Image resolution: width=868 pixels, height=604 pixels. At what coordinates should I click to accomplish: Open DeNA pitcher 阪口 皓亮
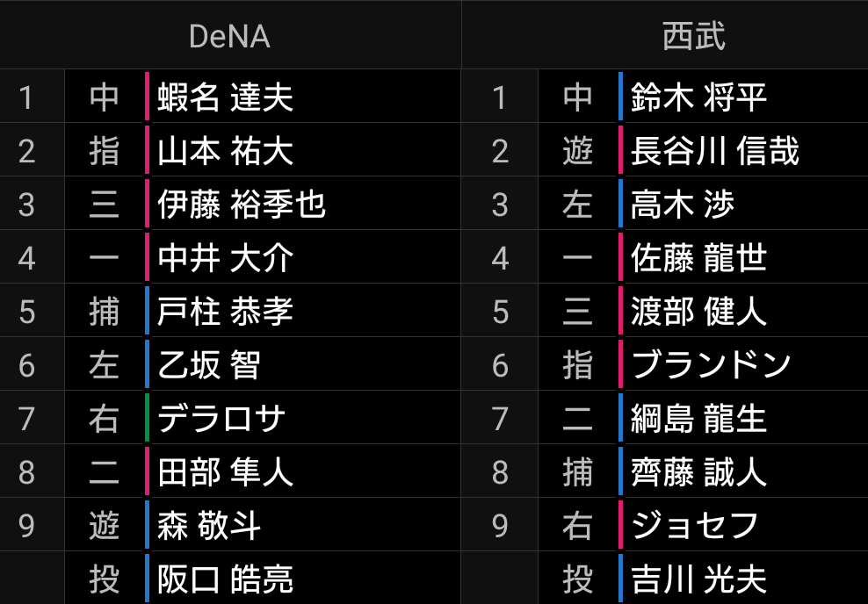click(225, 579)
